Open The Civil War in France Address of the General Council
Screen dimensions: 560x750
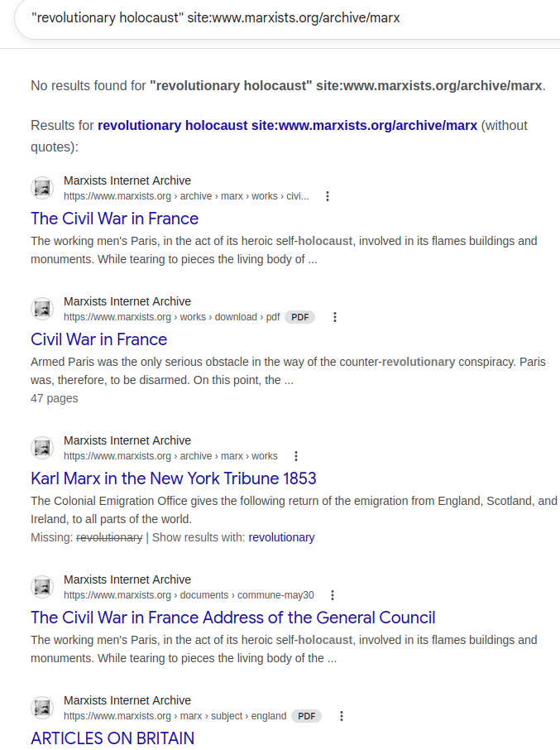click(233, 618)
